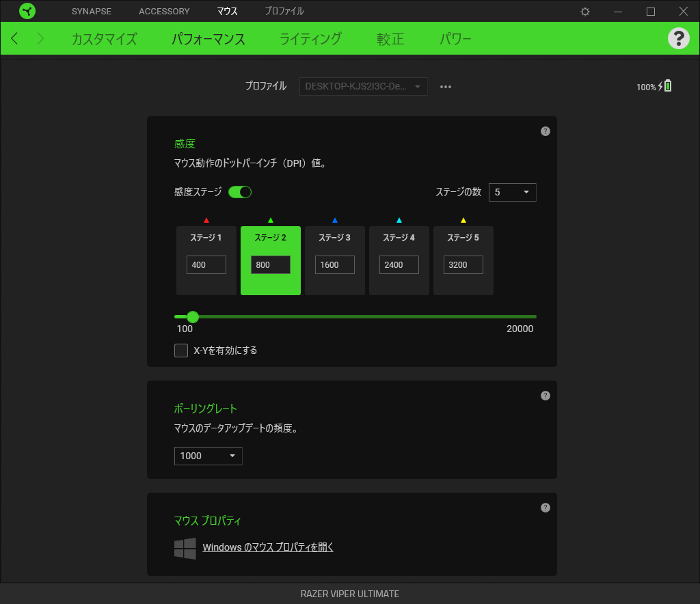Maximize the Razer Synapse window
The width and height of the screenshot is (700, 604).
tap(651, 12)
